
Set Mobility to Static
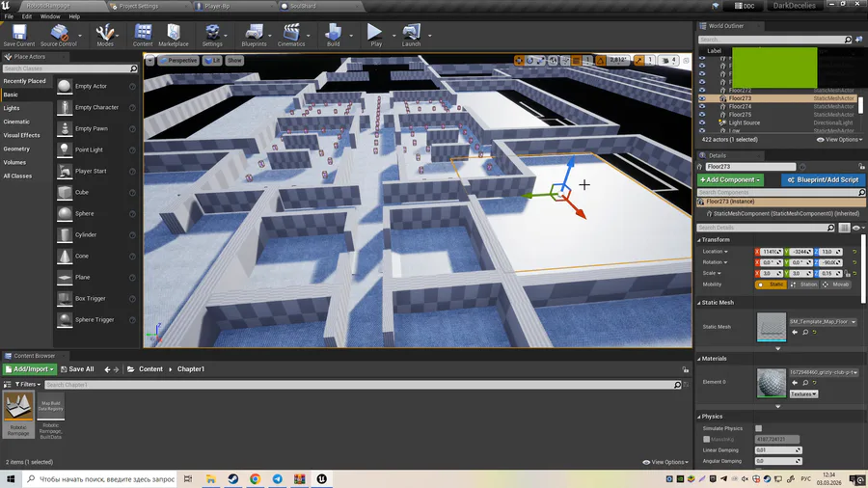click(x=772, y=285)
